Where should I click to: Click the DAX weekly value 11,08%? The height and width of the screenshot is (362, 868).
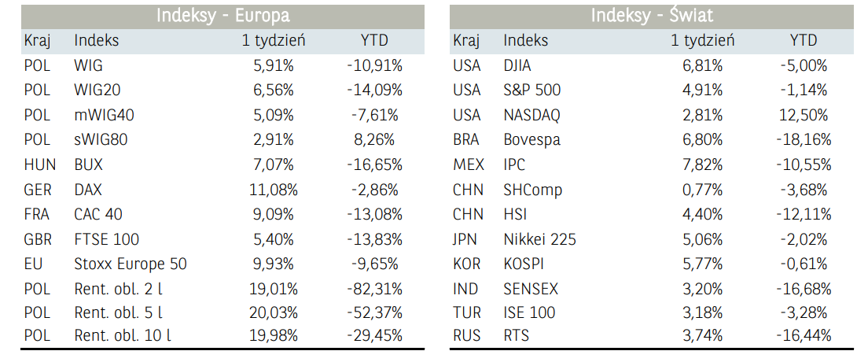tap(274, 190)
